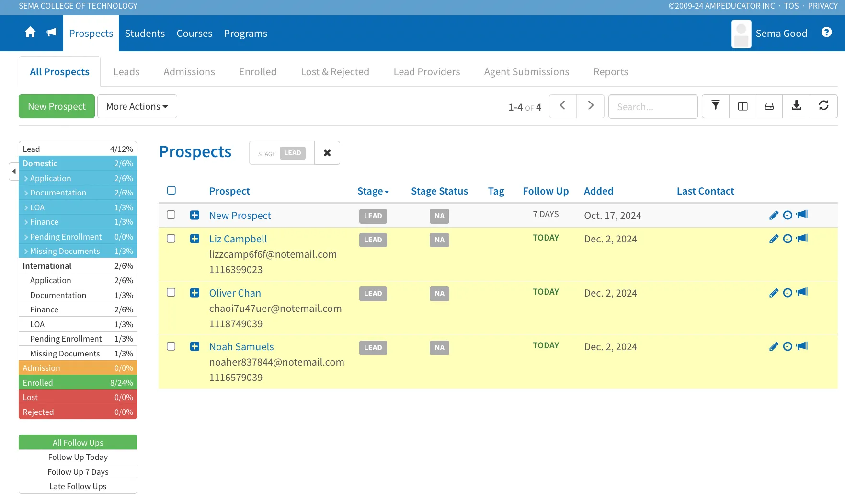Expand the New Prospect row details
Screen dimensions: 845x504
pyautogui.click(x=194, y=215)
